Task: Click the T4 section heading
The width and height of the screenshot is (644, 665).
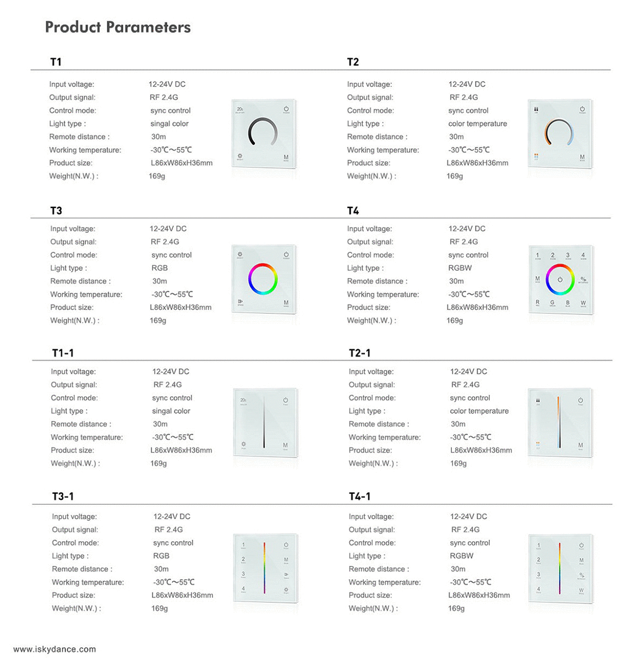Action: coord(353,211)
